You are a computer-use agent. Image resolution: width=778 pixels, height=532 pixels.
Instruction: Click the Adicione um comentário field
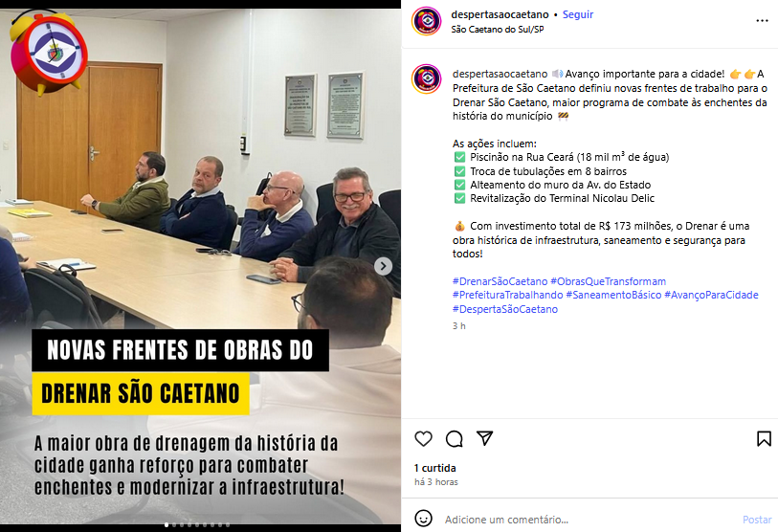pos(588,520)
